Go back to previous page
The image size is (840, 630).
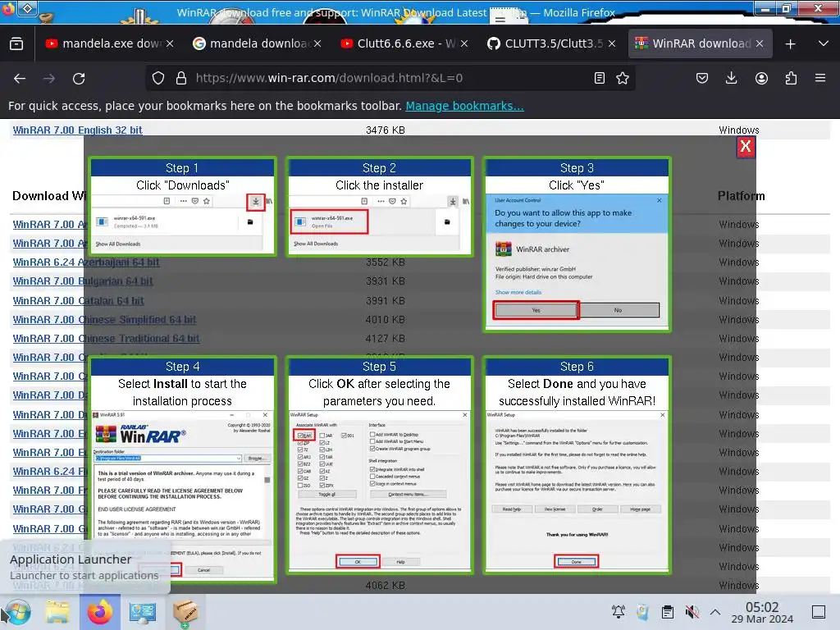pyautogui.click(x=20, y=78)
